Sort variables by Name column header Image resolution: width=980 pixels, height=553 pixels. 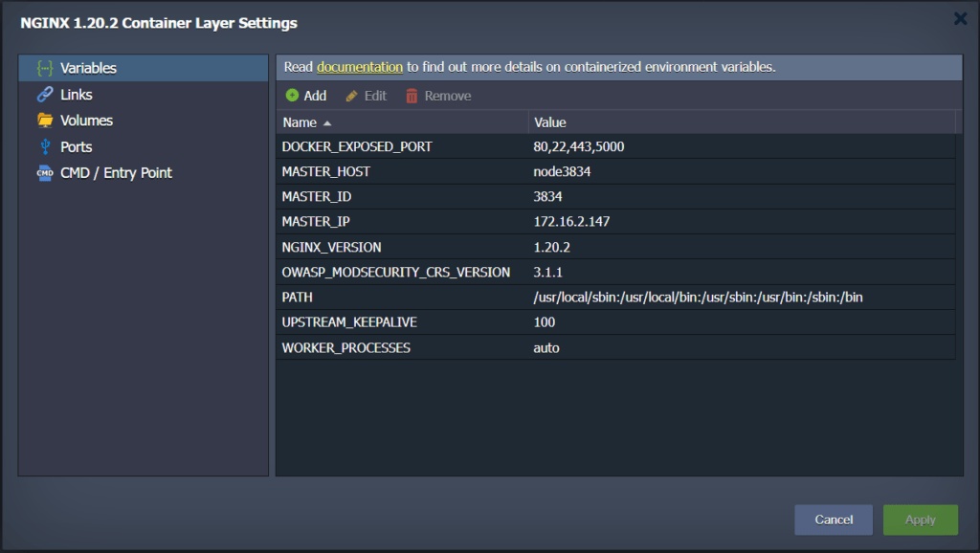tap(403, 122)
